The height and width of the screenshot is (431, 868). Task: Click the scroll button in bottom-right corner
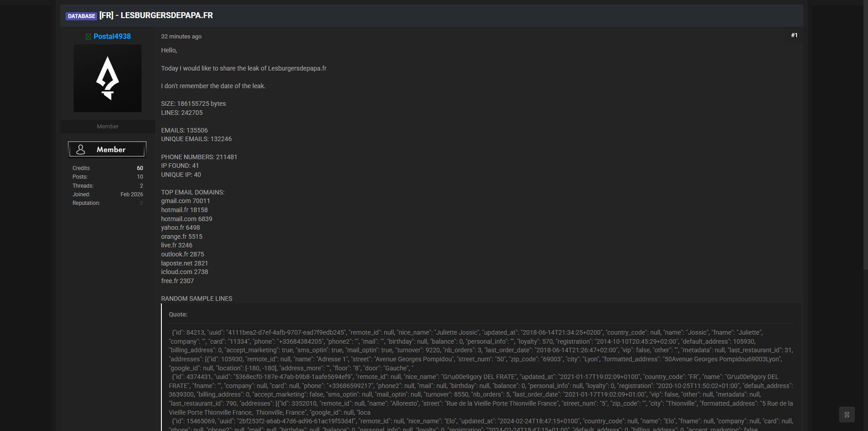coord(846,415)
